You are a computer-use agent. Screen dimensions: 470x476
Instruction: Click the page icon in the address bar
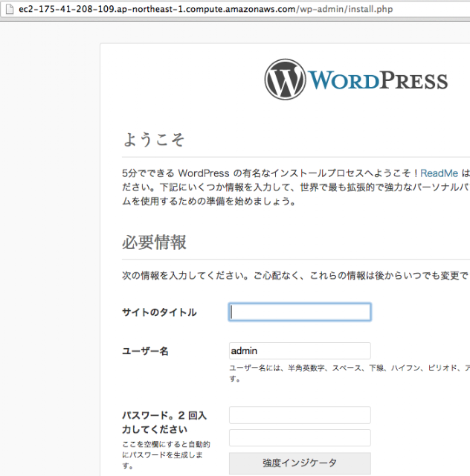point(10,9)
